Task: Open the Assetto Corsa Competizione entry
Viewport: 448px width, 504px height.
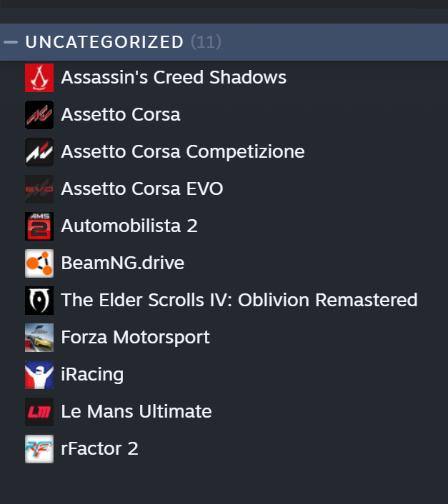Action: click(183, 152)
